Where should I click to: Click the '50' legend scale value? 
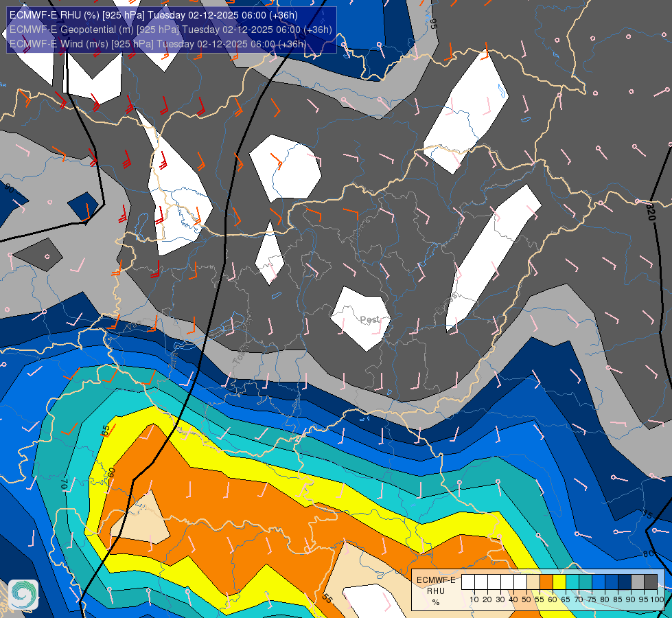tap(526, 599)
